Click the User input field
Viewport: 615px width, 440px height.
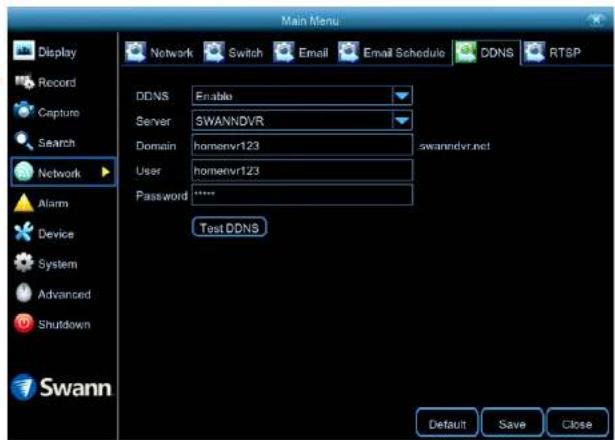point(302,171)
